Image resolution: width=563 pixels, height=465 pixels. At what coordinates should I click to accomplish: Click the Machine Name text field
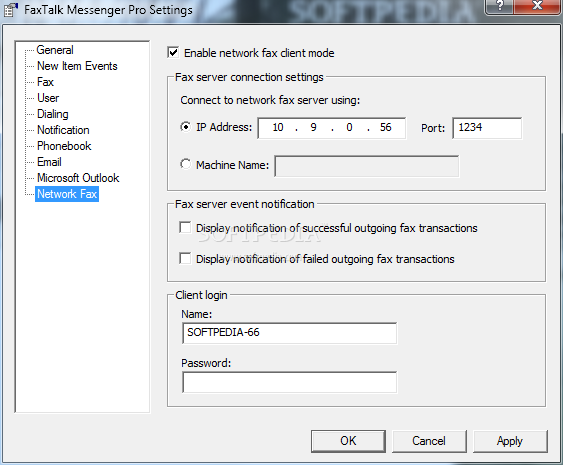pos(367,166)
